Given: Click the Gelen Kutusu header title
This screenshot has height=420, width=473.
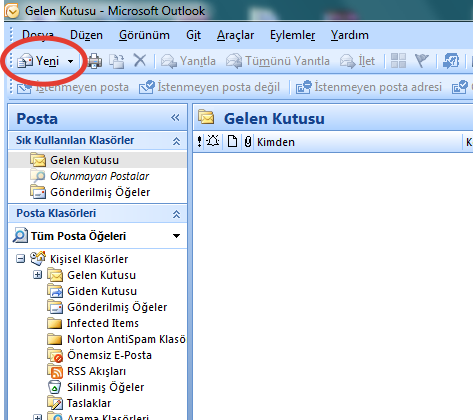Looking at the screenshot, I should (x=274, y=119).
